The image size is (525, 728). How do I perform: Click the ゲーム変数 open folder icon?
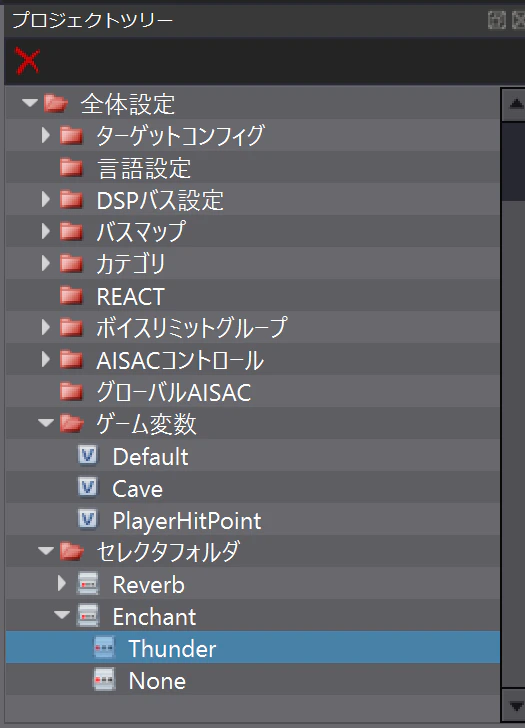(72, 423)
